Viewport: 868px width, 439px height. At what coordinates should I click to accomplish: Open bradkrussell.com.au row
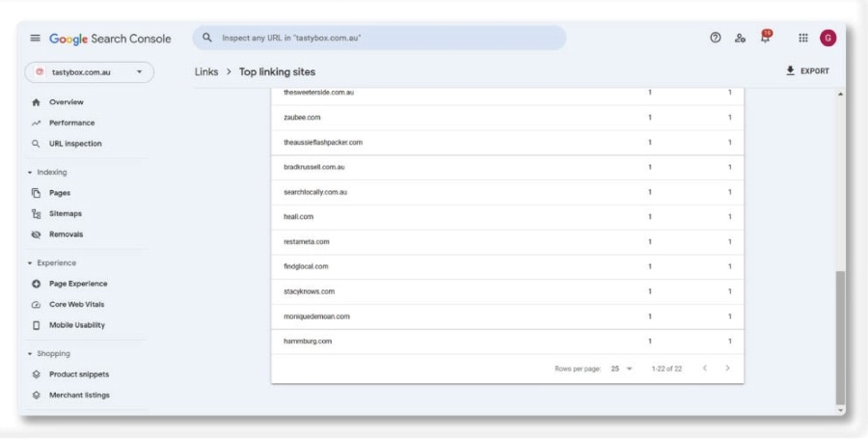coord(507,167)
